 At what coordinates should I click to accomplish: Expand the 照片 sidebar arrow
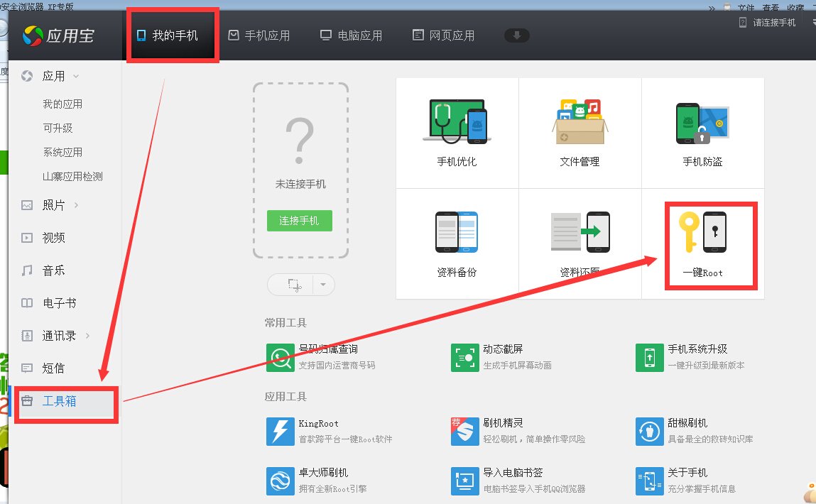click(76, 205)
